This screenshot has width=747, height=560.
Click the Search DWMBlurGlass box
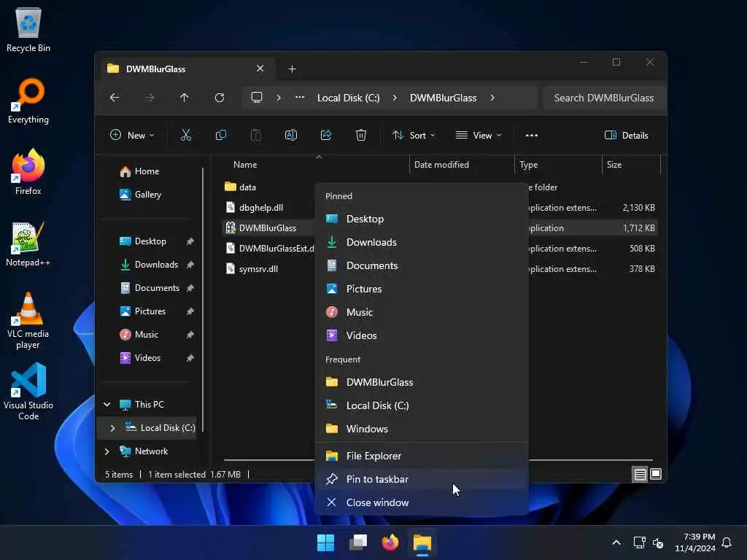(604, 98)
